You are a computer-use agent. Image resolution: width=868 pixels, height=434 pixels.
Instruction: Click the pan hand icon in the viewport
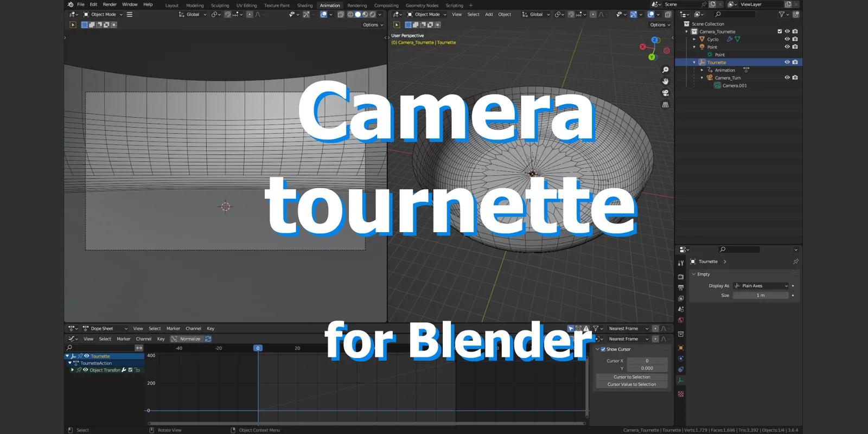665,81
